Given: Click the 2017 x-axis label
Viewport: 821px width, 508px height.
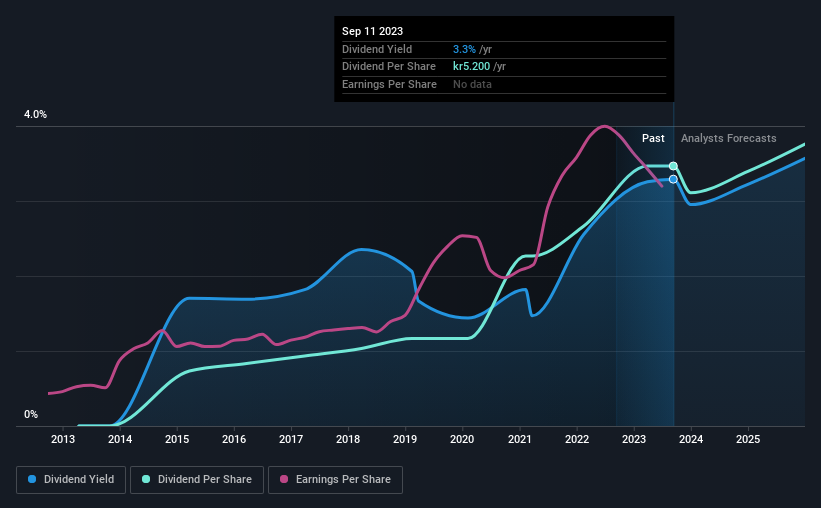Looking at the screenshot, I should 291,439.
